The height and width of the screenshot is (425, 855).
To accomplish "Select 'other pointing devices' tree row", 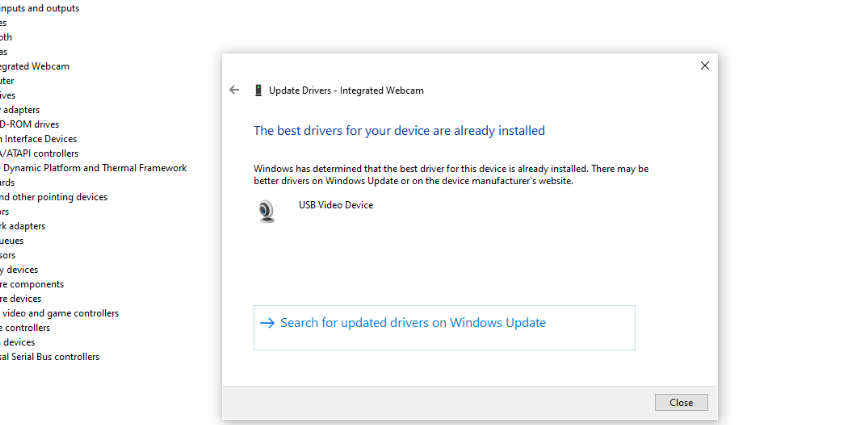I will [x=53, y=197].
